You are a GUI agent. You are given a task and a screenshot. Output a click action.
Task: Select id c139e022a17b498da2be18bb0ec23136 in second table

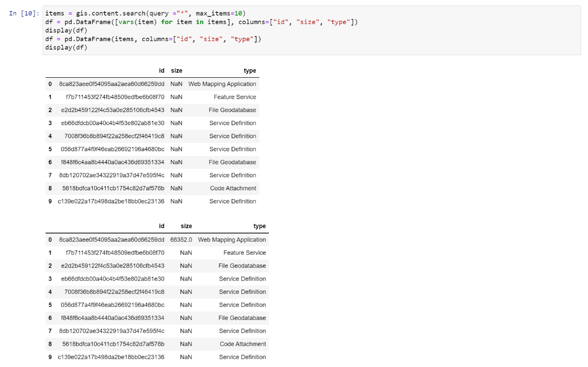[110, 356]
